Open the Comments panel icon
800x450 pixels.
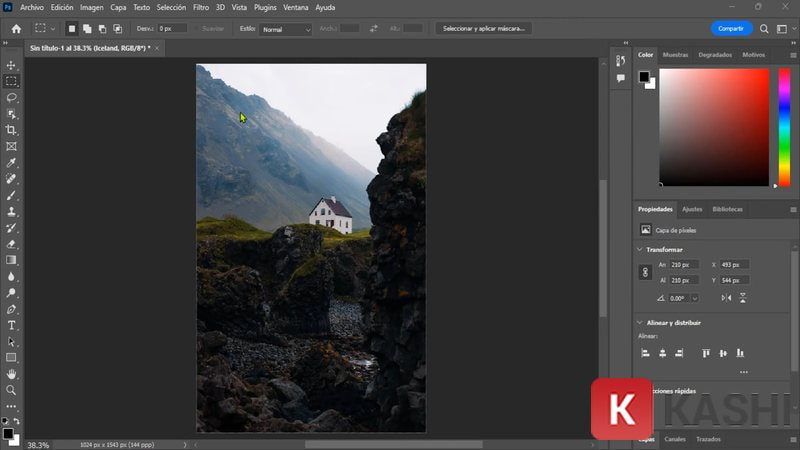point(620,78)
